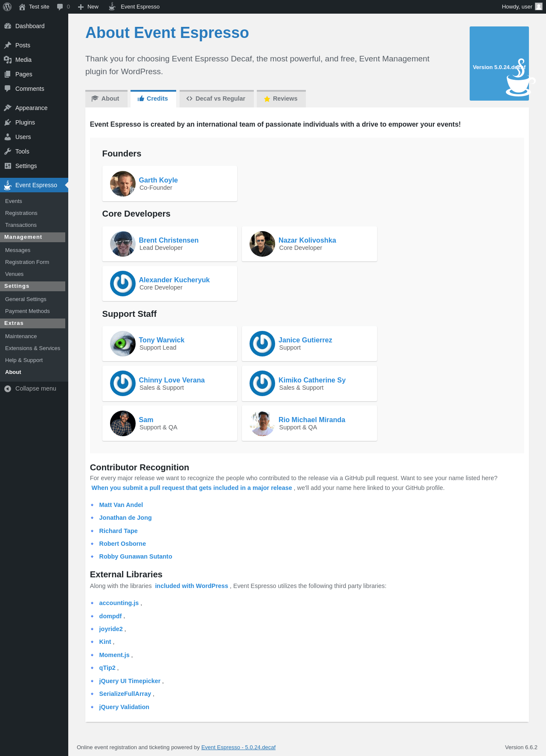This screenshot has height=756, width=546.
Task: Click the Dashboard gauge icon
Action: (x=8, y=26)
